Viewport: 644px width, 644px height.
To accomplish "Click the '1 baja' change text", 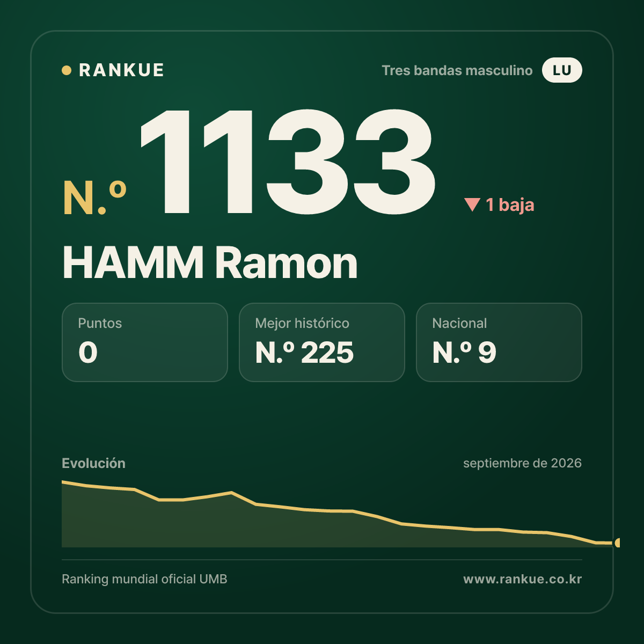I will [510, 204].
